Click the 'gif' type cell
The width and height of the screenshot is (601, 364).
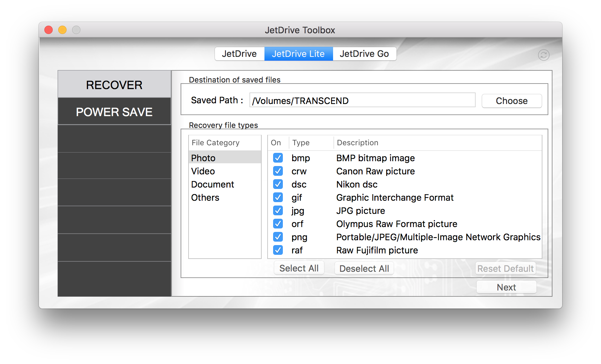coord(297,198)
